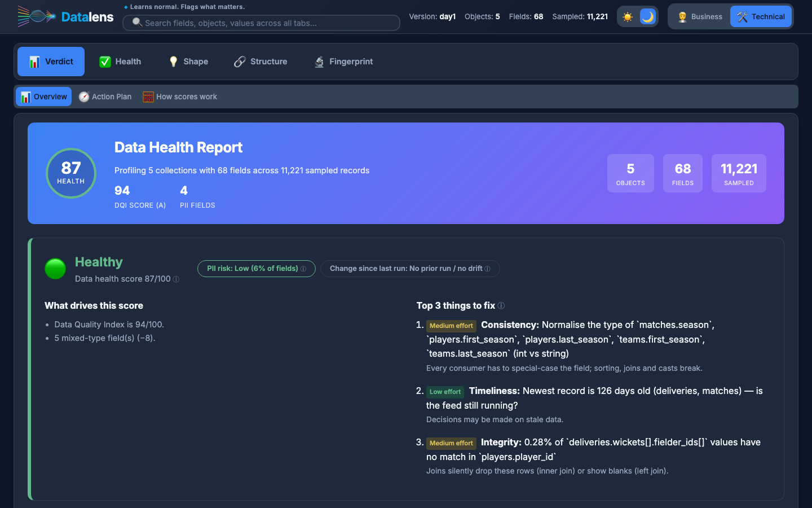This screenshot has height=508, width=812.
Task: Select the Overview sub-tab
Action: 43,97
